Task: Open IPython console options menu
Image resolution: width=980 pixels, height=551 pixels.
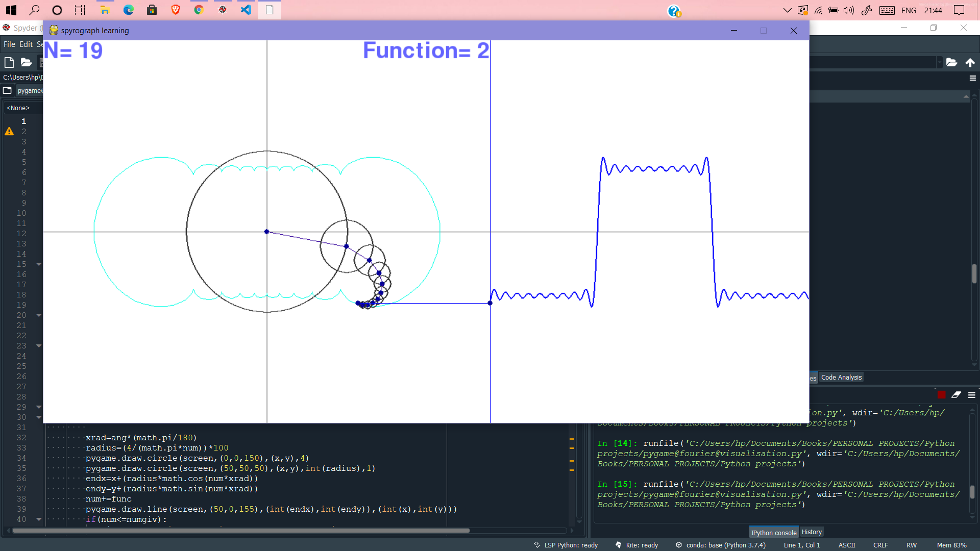Action: tap(972, 395)
